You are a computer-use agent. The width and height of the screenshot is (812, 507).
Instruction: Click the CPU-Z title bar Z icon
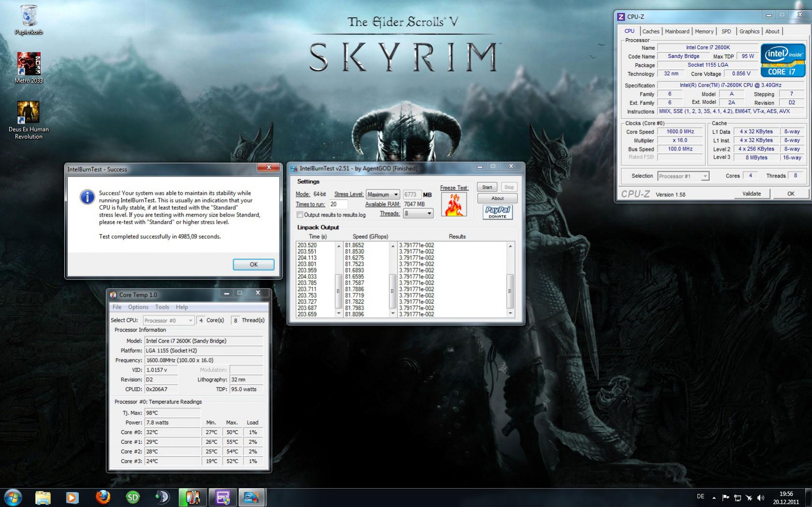[621, 16]
